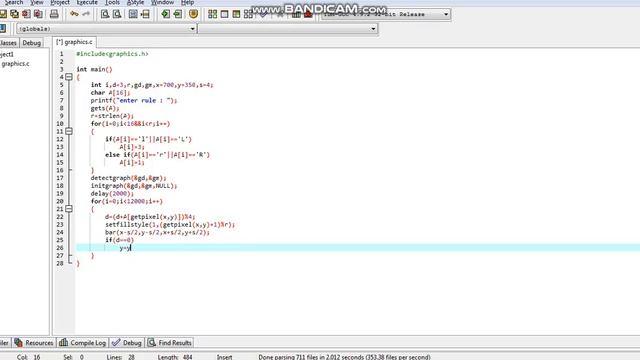Viewport: 640px width, 360px height.
Task: Run the program using the window icon
Action: (224, 14)
